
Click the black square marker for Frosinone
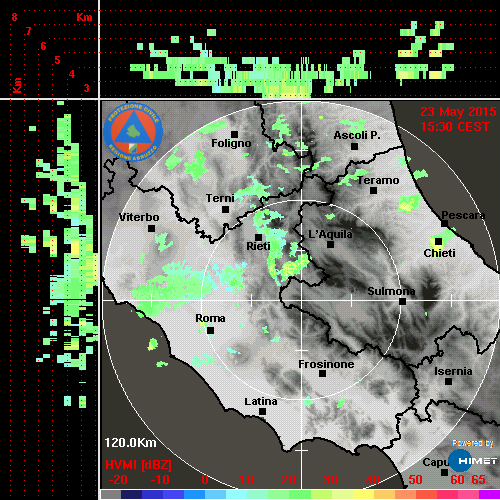pyautogui.click(x=322, y=373)
